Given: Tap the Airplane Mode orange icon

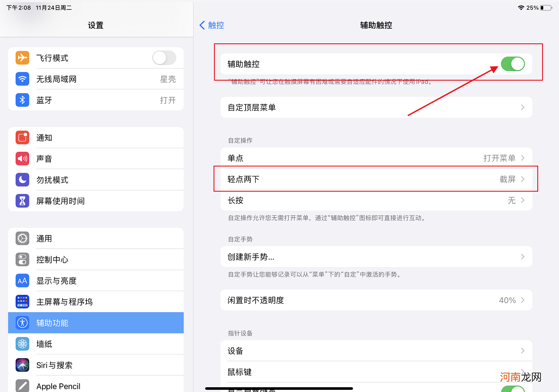Looking at the screenshot, I should [x=23, y=58].
